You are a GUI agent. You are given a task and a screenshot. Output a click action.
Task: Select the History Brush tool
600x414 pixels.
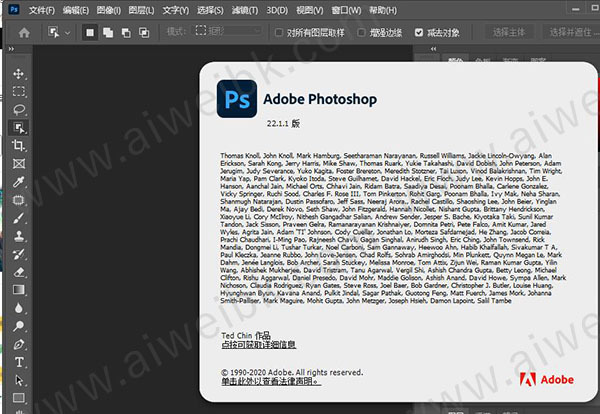[x=18, y=254]
